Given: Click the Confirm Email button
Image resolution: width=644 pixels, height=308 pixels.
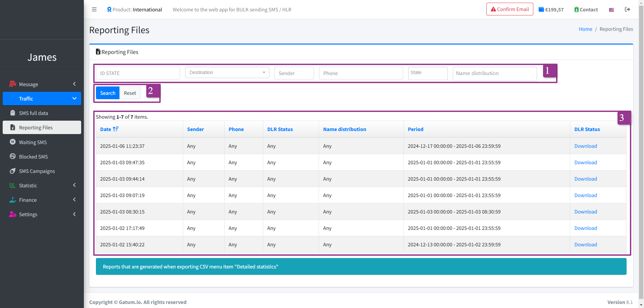Looking at the screenshot, I should point(509,9).
